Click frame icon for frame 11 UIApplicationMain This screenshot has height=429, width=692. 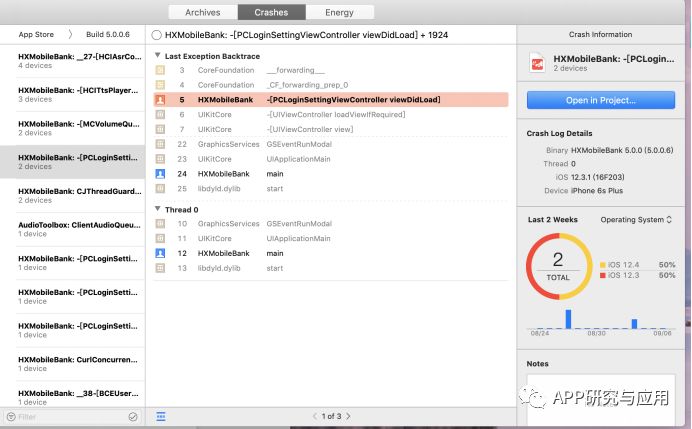(x=160, y=238)
